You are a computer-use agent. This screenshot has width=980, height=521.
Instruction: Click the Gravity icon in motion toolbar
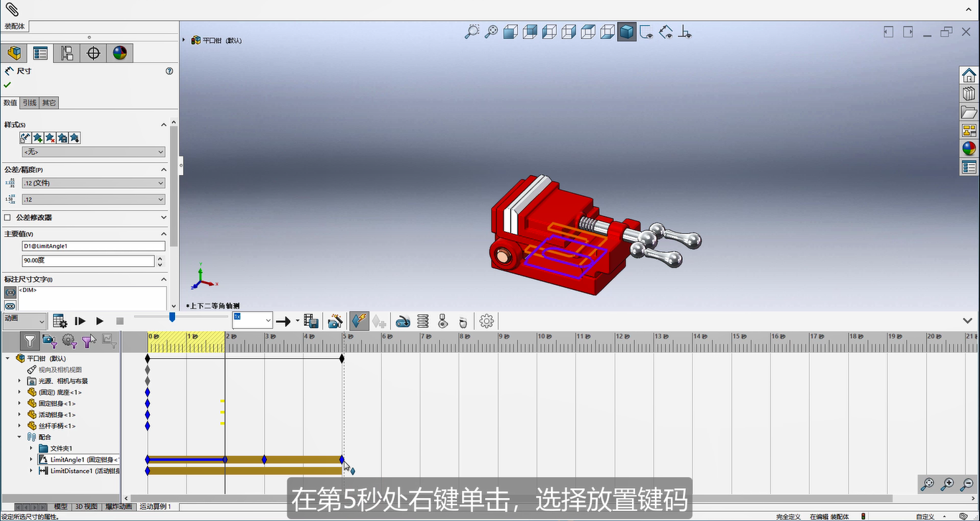[x=463, y=321]
